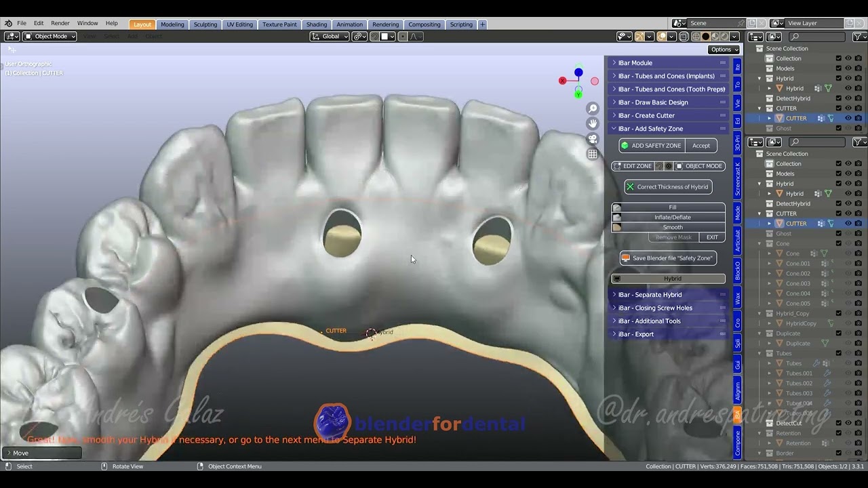Click the Hybrid object field
Image resolution: width=868 pixels, height=488 pixels.
(x=669, y=279)
